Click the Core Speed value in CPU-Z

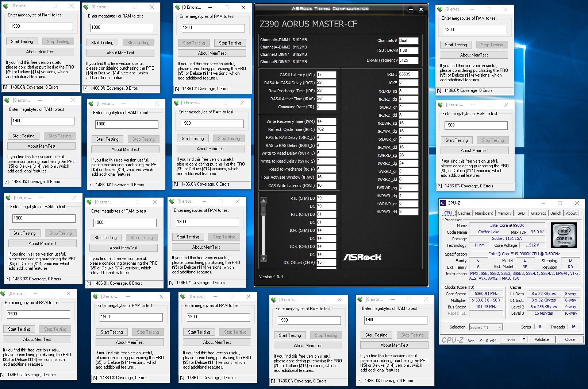[x=486, y=294]
